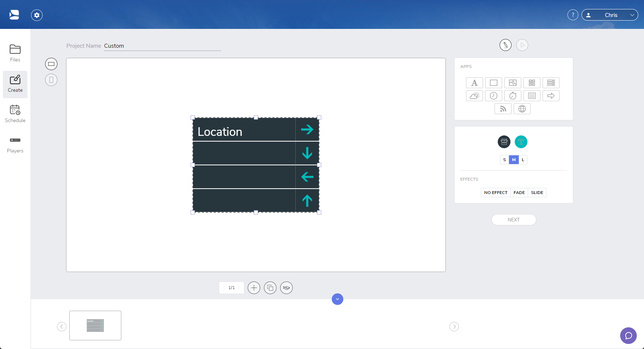Add a Countdown timer app
The height and width of the screenshot is (349, 644).
coord(513,95)
